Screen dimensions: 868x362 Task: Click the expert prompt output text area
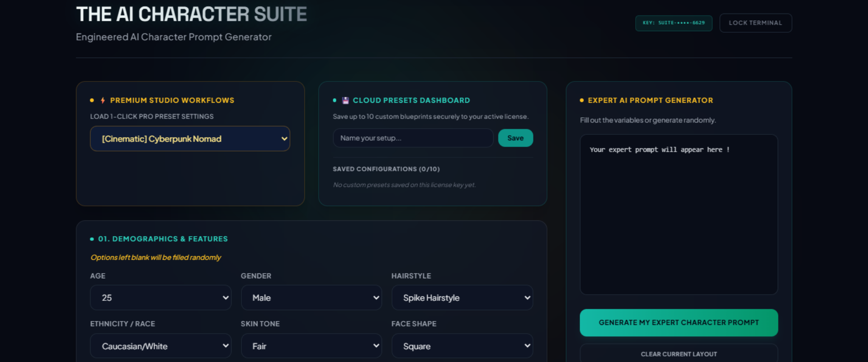coord(679,214)
